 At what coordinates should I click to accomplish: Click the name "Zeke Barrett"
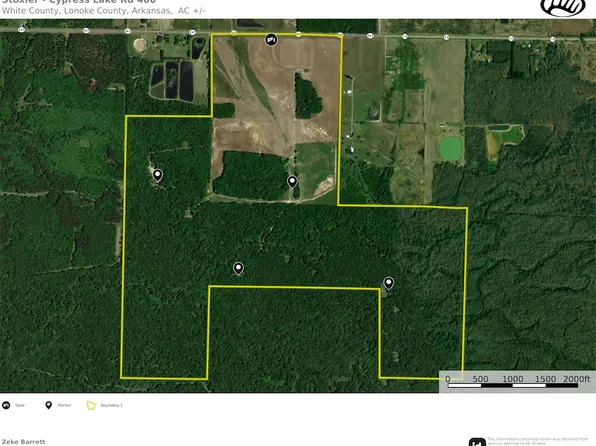tap(24, 442)
